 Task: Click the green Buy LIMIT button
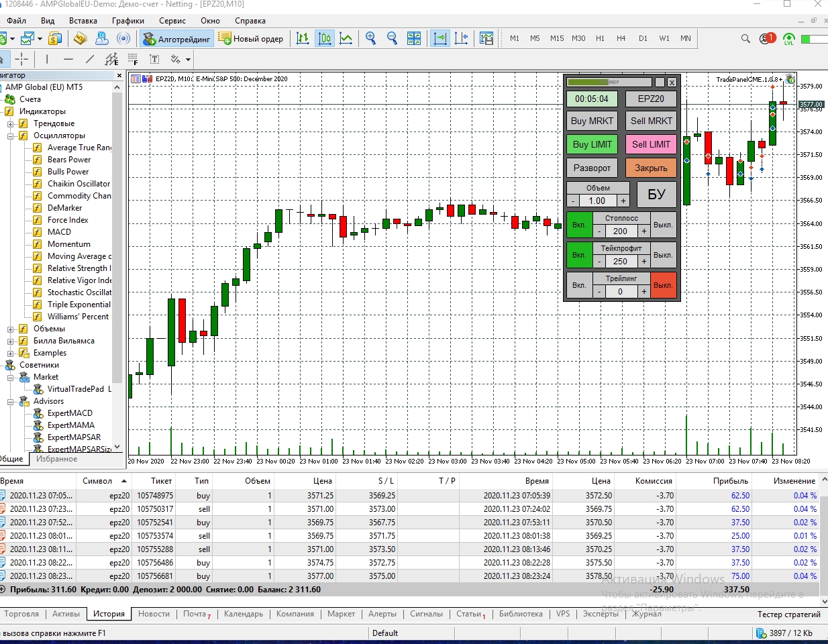pos(592,144)
